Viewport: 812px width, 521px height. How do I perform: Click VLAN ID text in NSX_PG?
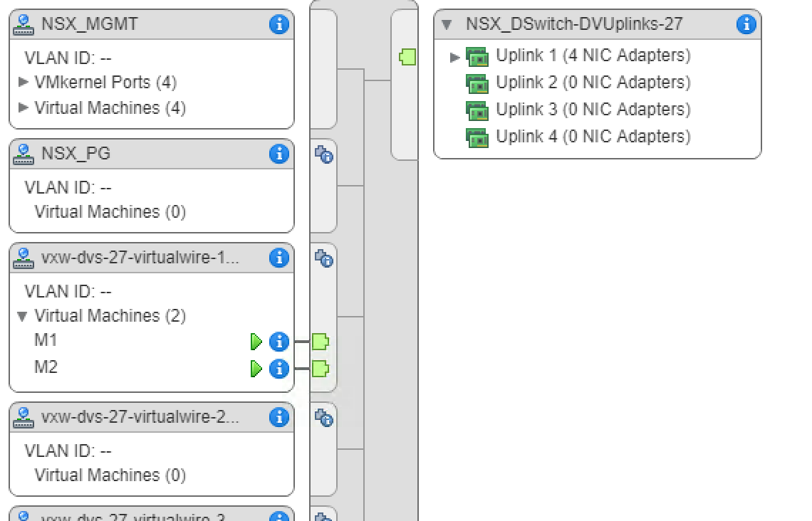click(x=68, y=187)
